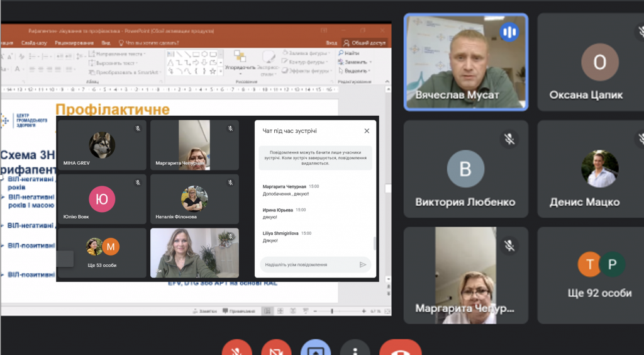Screen dimensions: 644x355
Task: Open the Вид ribbon tab
Action: click(106, 43)
